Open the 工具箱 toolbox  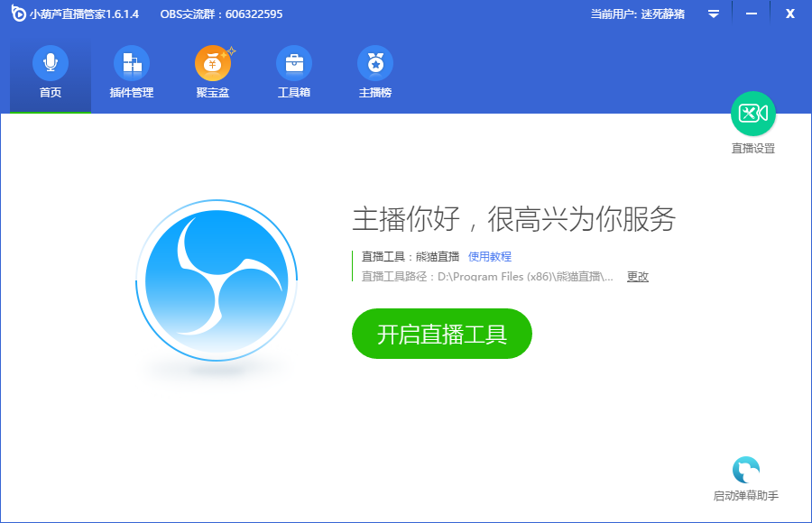pos(294,74)
